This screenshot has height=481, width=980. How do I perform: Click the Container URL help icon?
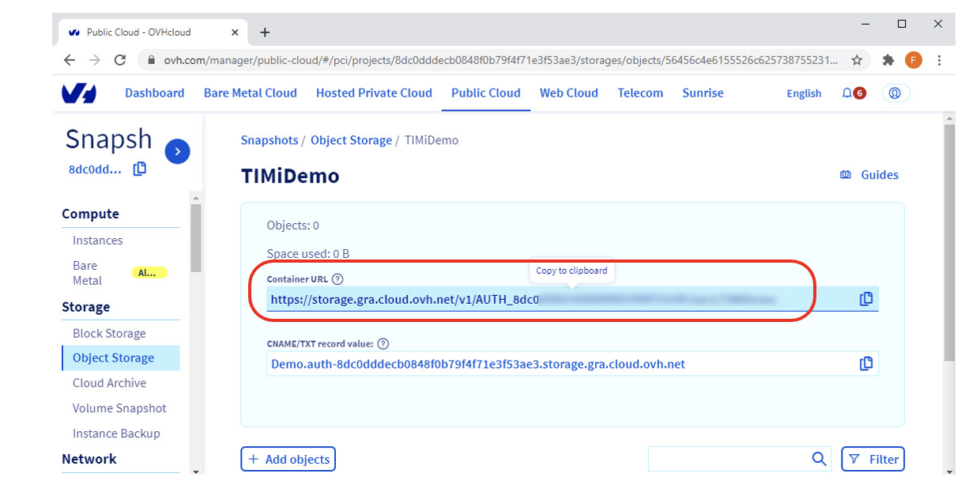coord(337,279)
